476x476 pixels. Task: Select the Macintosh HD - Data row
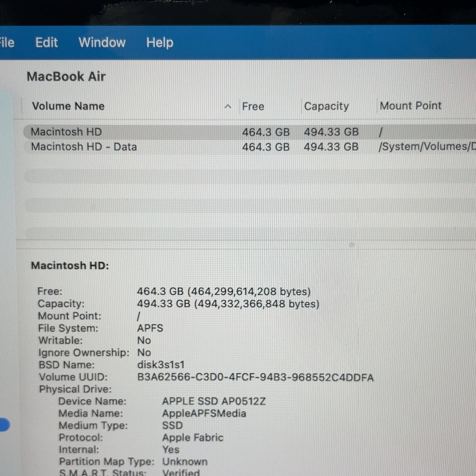click(250, 147)
